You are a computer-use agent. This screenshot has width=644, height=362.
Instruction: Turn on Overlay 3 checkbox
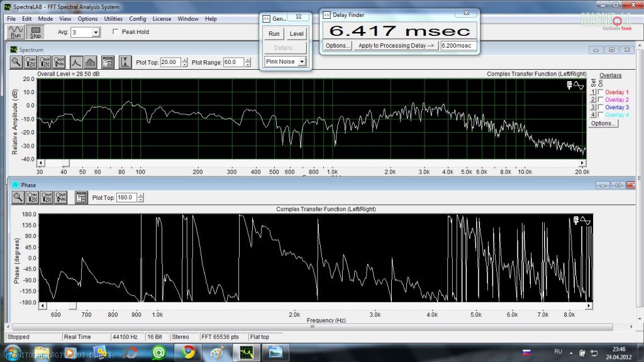coord(601,107)
